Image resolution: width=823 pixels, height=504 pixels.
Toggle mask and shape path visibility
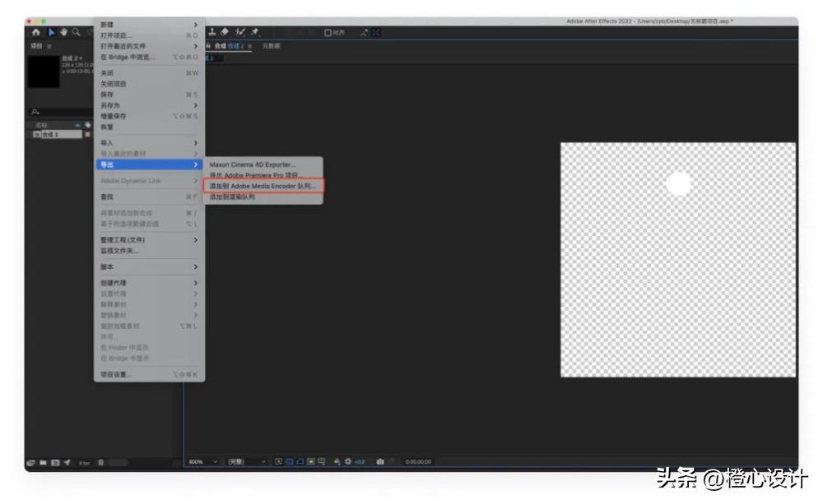click(300, 462)
